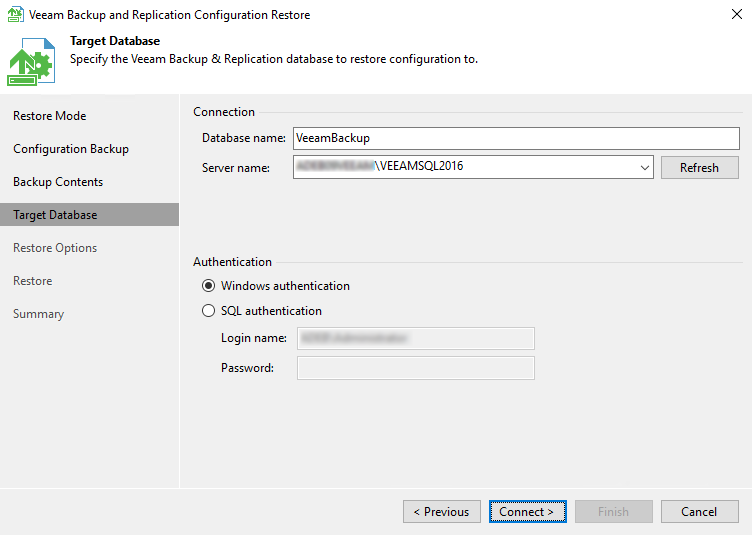Click the Connect button
752x535 pixels.
point(527,512)
